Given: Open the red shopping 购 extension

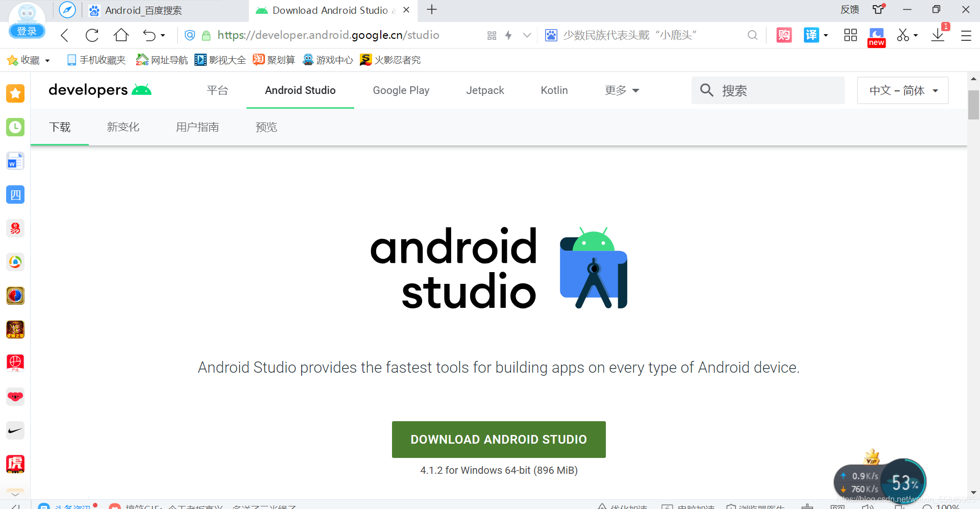Looking at the screenshot, I should tap(784, 35).
